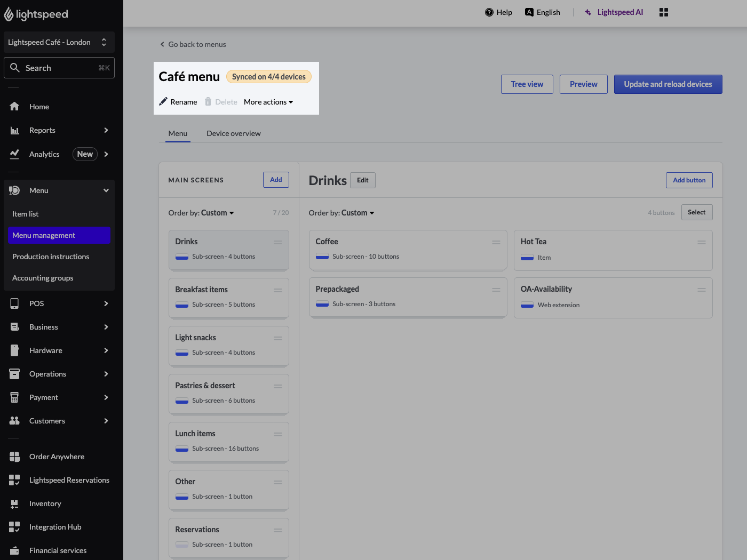Open the OA-Availability button card

click(x=613, y=298)
